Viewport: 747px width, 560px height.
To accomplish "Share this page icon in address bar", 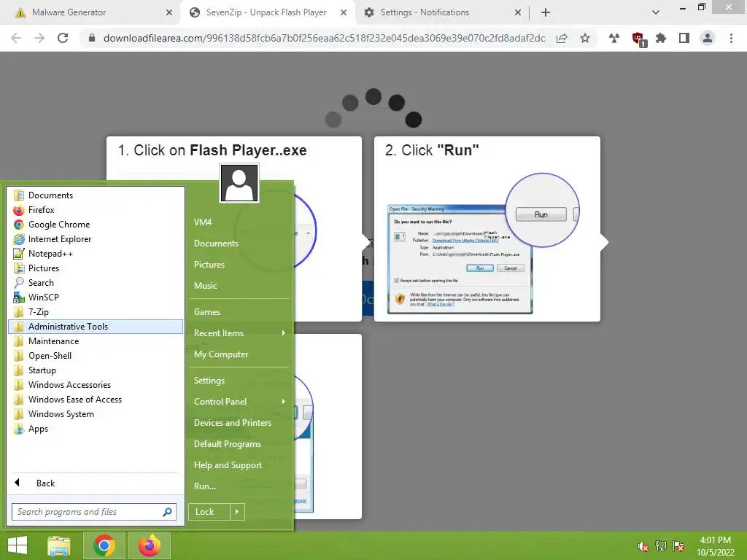I will (x=562, y=39).
